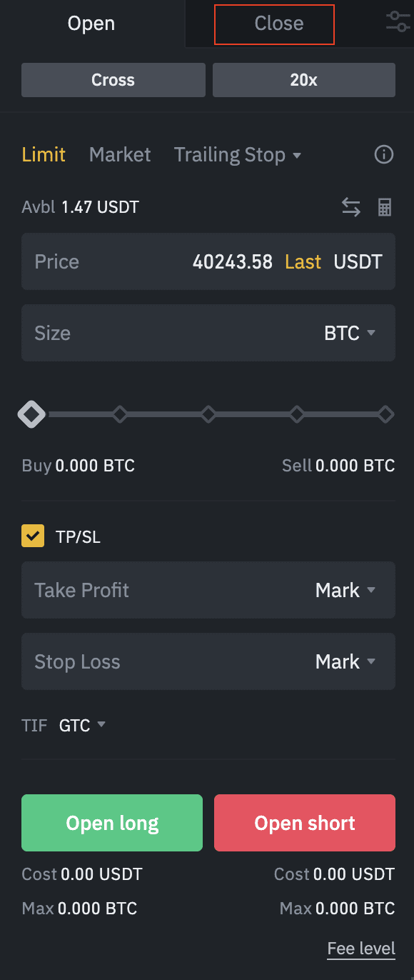414x980 pixels.
Task: Click the order type info icon
Action: [384, 154]
